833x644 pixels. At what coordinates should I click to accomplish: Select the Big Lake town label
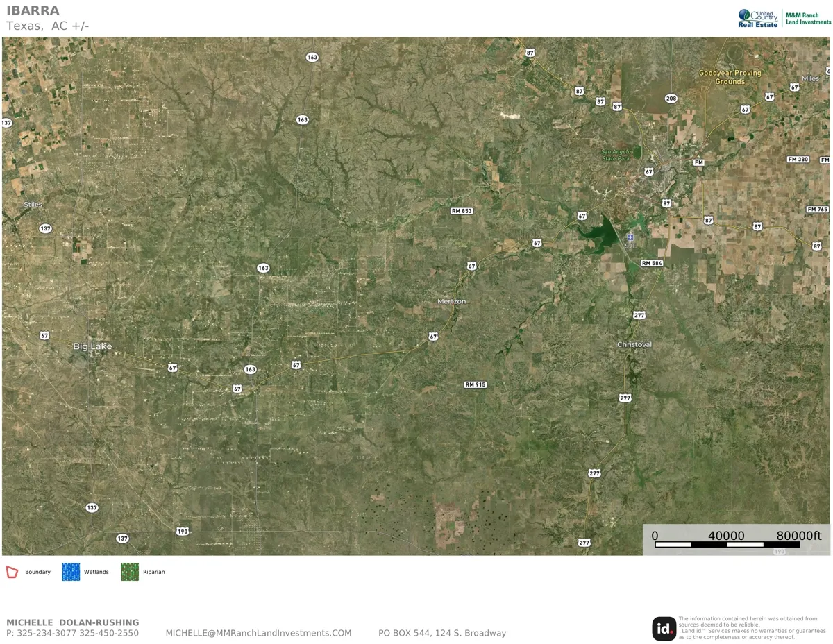point(93,346)
